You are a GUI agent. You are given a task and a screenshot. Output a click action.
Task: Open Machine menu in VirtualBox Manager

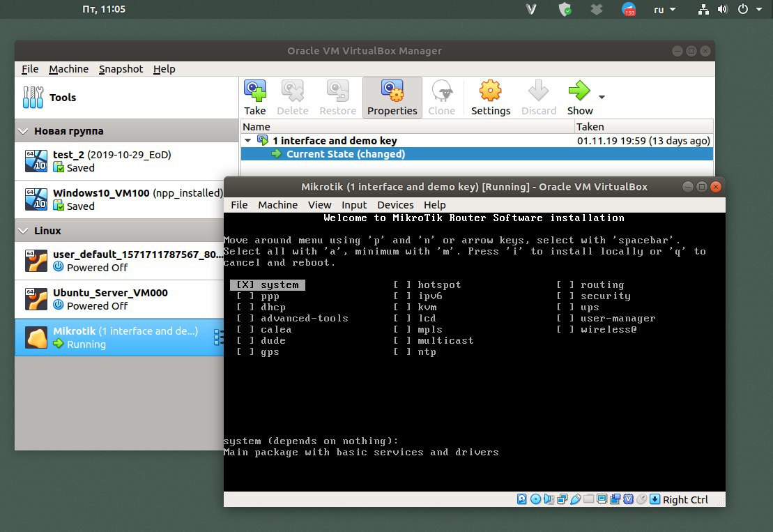point(68,69)
